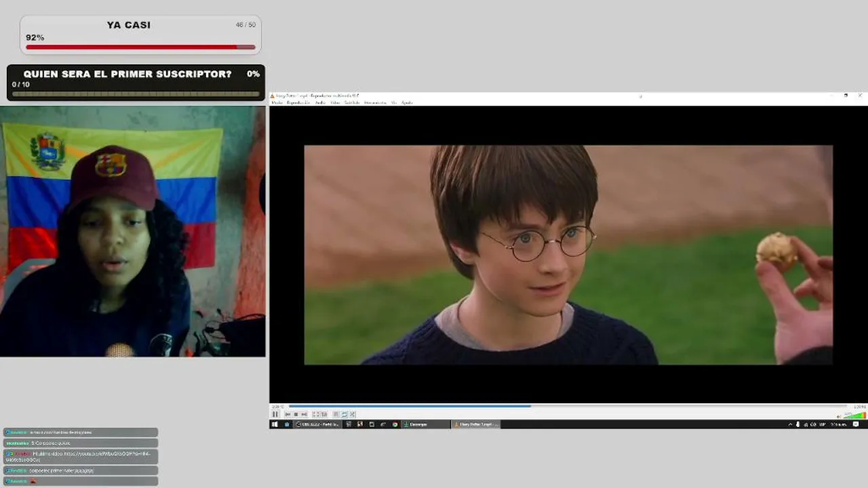Mute VLC audio via speaker icon
Image resolution: width=868 pixels, height=488 pixels.
coord(840,415)
